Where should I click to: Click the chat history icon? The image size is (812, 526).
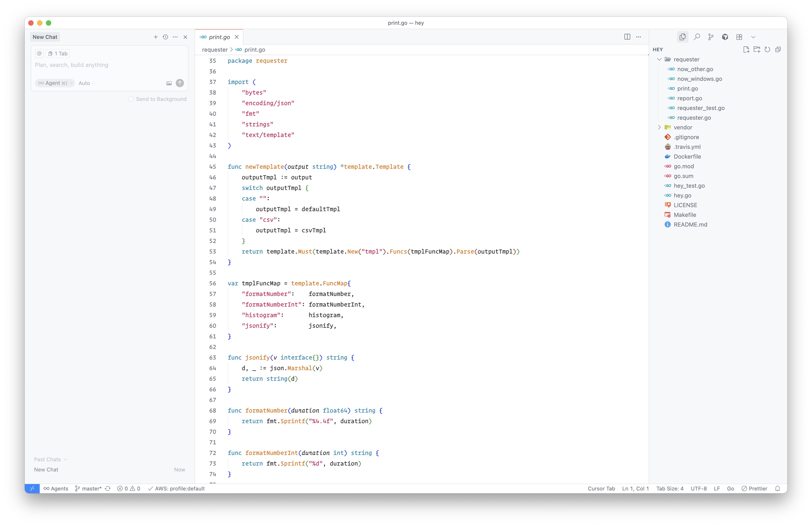click(165, 37)
